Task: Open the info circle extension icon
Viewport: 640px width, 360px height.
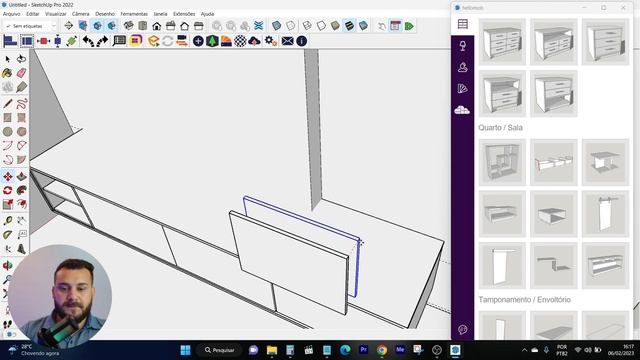Action: [x=302, y=41]
